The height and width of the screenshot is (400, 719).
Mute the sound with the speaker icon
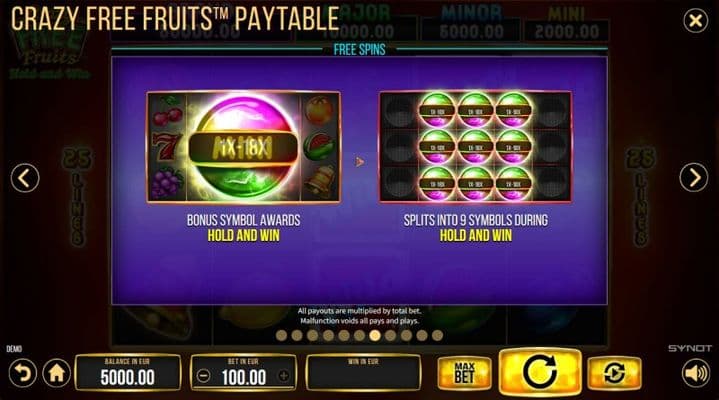[x=696, y=373]
